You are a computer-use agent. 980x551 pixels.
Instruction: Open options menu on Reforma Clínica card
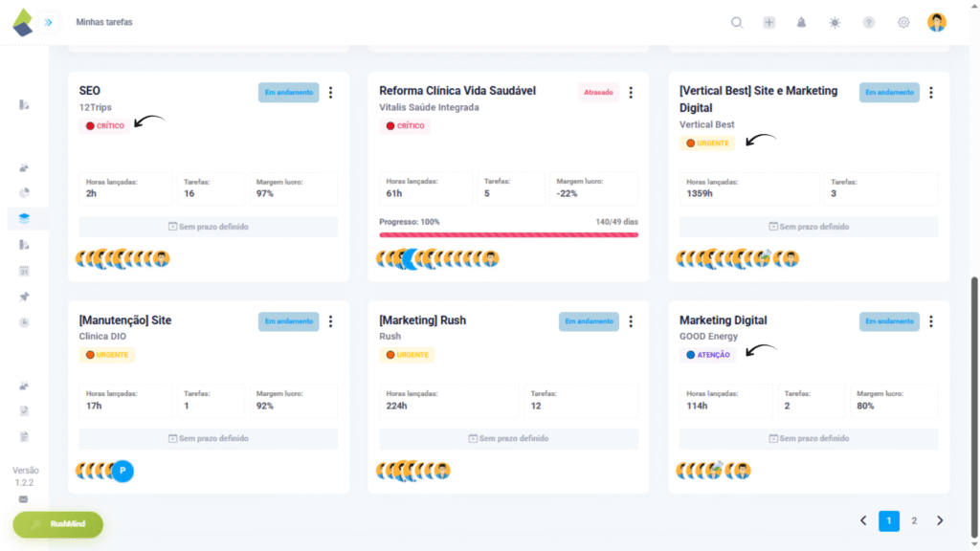(631, 93)
